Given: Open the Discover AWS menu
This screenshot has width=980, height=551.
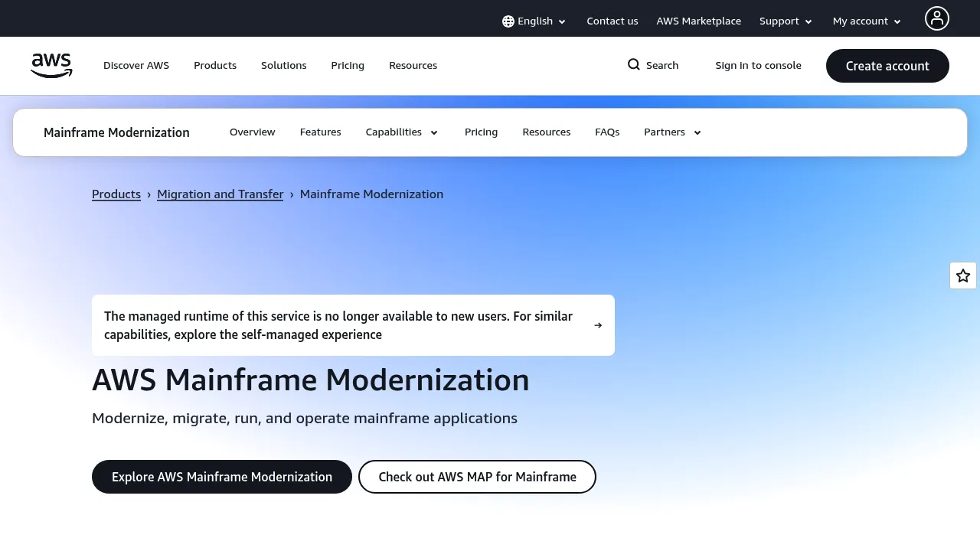Looking at the screenshot, I should [x=136, y=66].
